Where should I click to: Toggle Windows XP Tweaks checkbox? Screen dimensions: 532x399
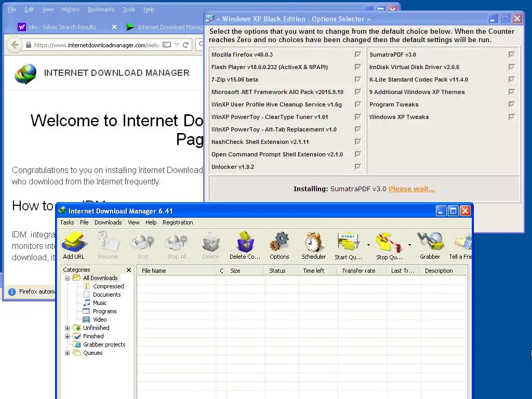[512, 117]
